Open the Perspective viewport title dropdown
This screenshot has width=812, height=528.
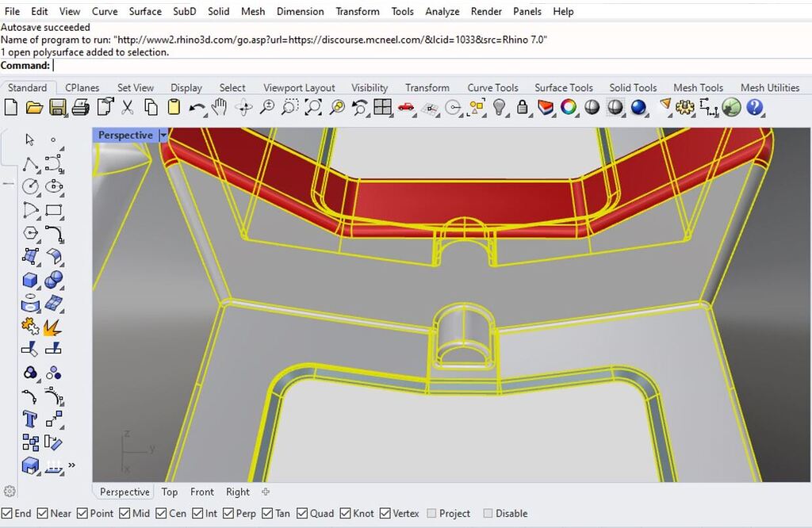[x=163, y=135]
